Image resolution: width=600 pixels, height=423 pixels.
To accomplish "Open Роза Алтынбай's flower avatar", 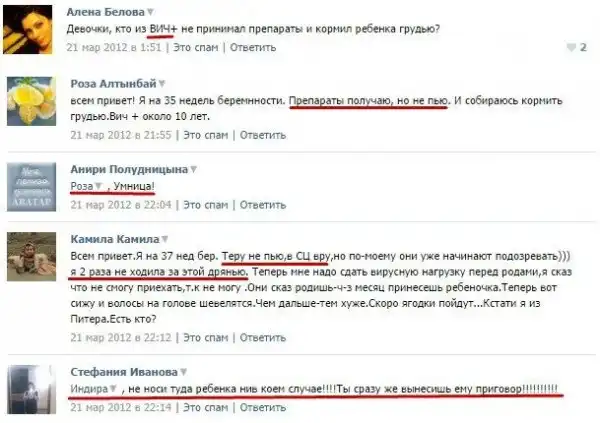I will click(x=31, y=101).
